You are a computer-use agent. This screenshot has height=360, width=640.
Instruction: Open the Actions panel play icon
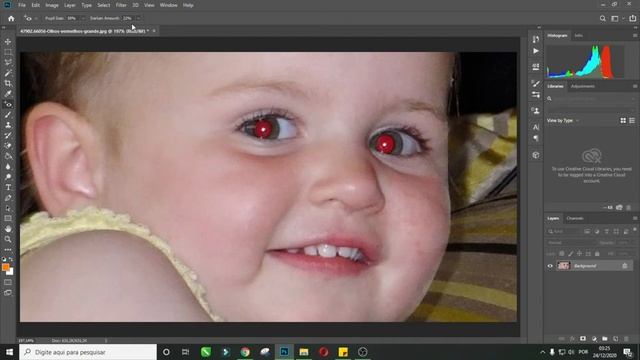point(536,51)
